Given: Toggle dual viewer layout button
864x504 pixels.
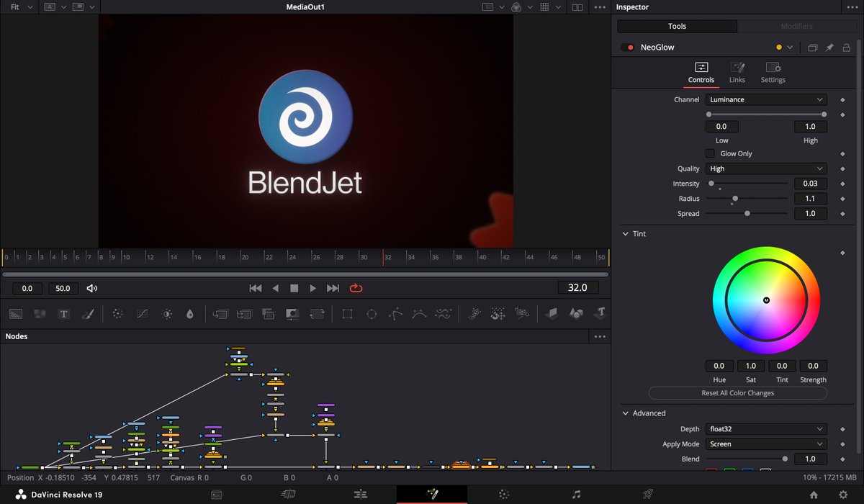Looking at the screenshot, I should [577, 7].
